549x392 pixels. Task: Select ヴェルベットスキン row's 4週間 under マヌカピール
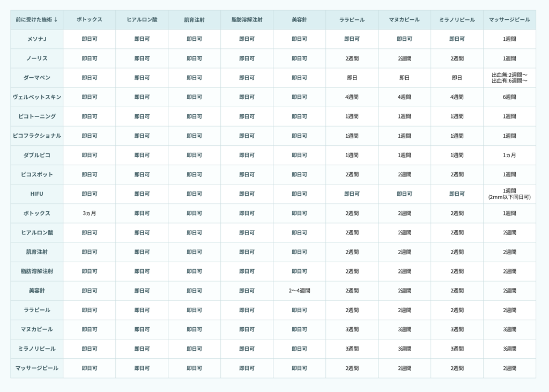pos(404,97)
